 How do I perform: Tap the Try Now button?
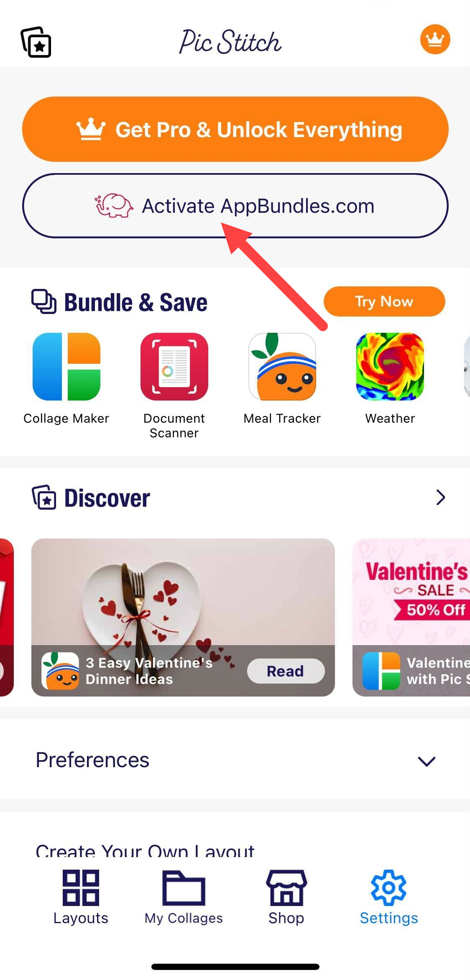[384, 301]
